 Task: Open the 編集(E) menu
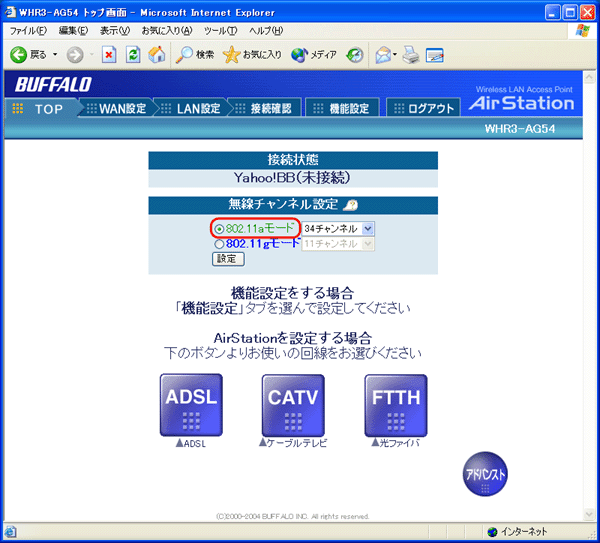point(73,31)
